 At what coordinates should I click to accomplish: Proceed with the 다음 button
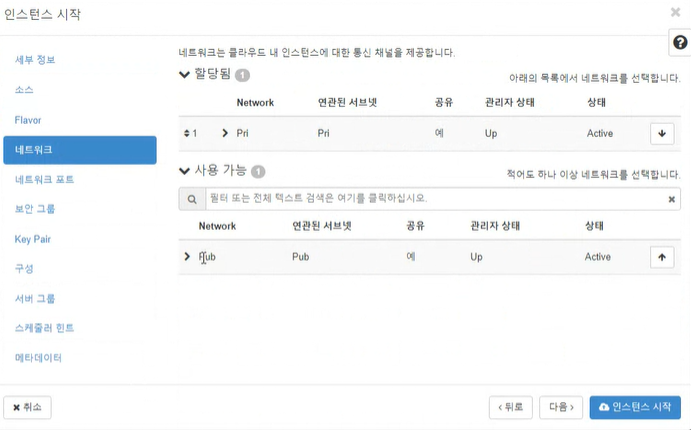coord(561,408)
